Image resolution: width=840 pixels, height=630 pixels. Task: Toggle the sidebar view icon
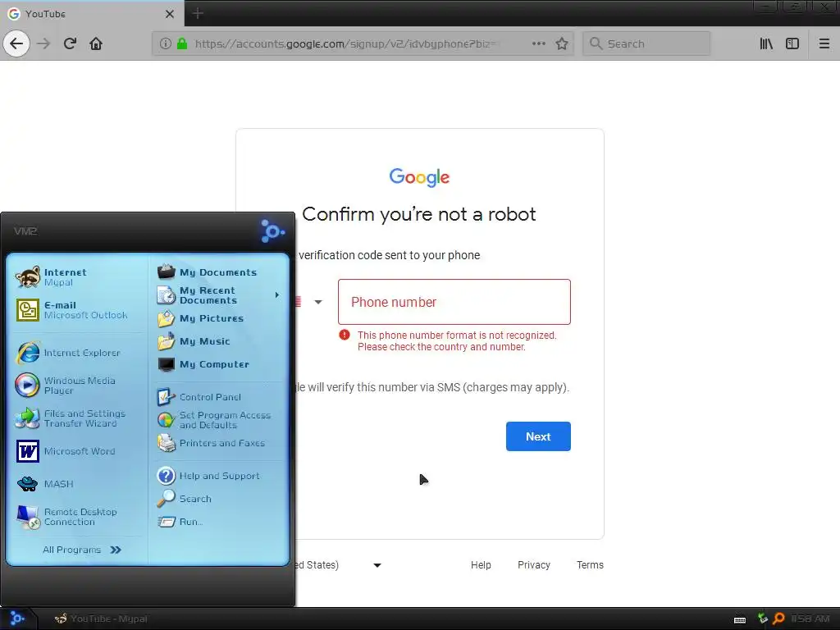792,43
